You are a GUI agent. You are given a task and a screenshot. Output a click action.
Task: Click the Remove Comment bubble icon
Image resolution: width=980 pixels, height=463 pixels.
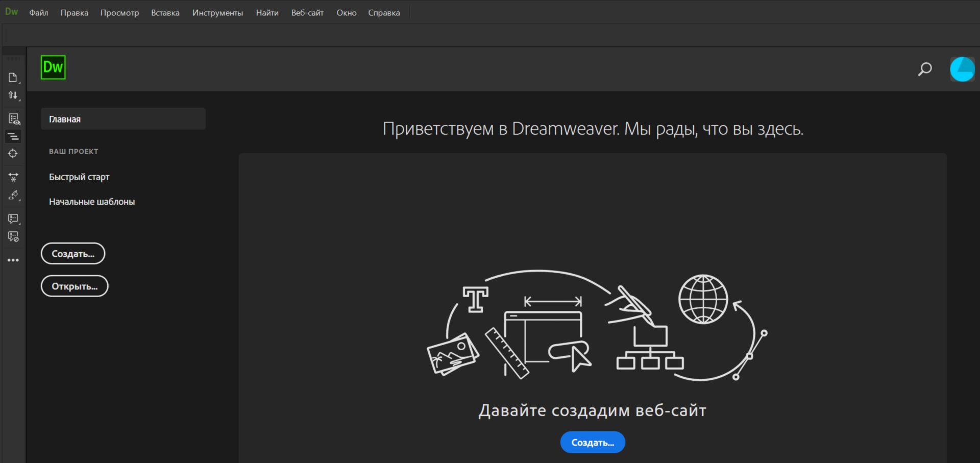click(13, 237)
